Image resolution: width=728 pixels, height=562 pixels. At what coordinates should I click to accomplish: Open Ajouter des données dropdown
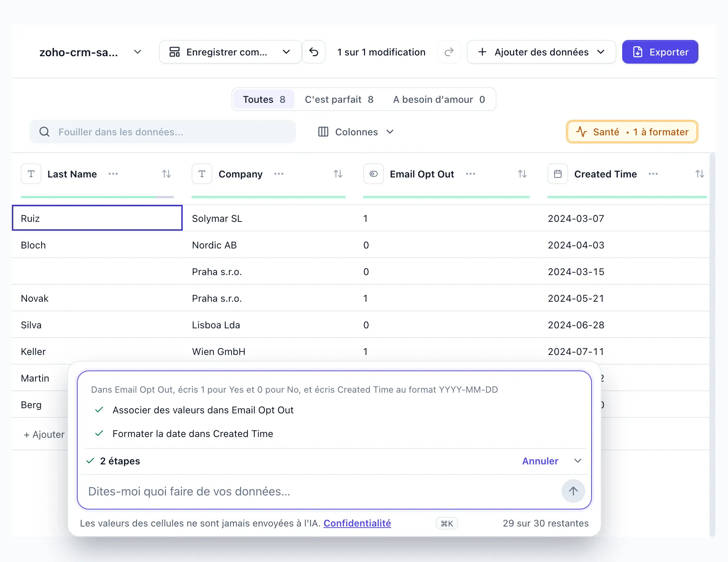[541, 52]
